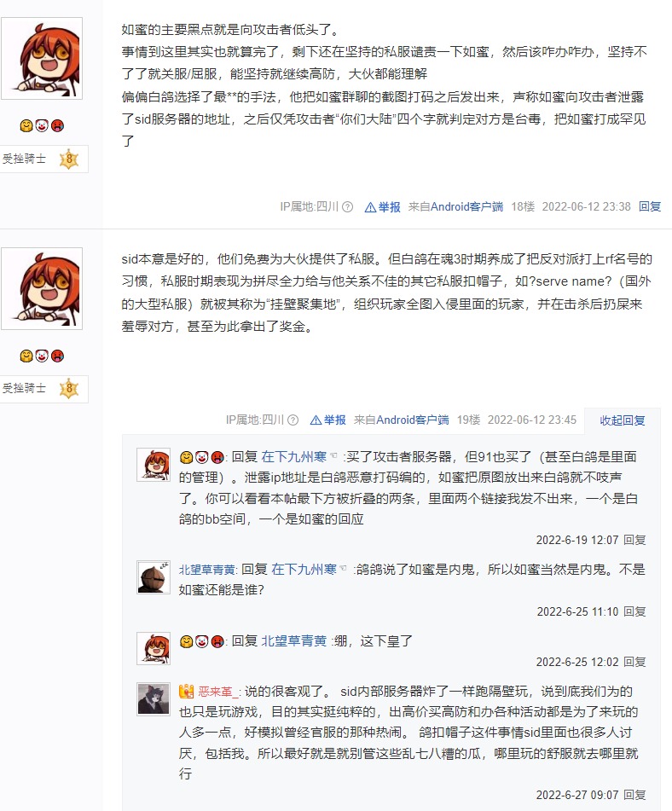The height and width of the screenshot is (811, 672).
Task: Click the report warning icon on floor 18
Action: coord(370,207)
